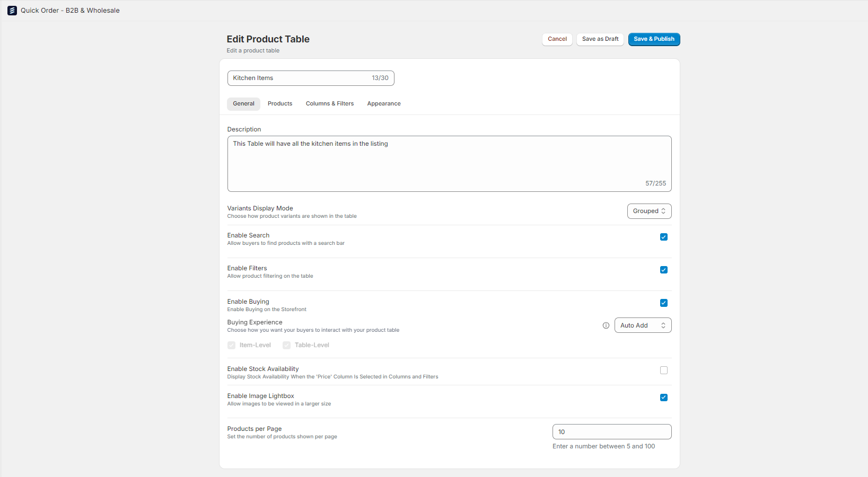This screenshot has width=868, height=477.
Task: Click the disabled Item-Level checkbox
Action: click(x=231, y=345)
